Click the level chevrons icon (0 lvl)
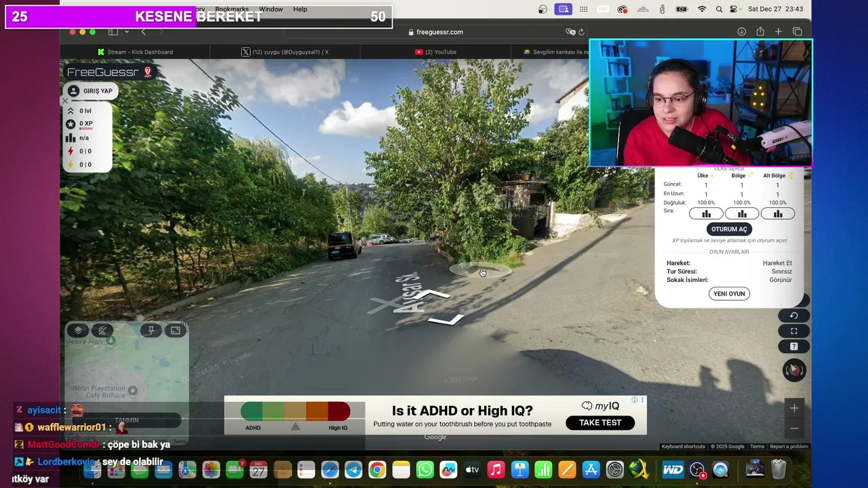Viewport: 868px width, 488px height. click(71, 110)
